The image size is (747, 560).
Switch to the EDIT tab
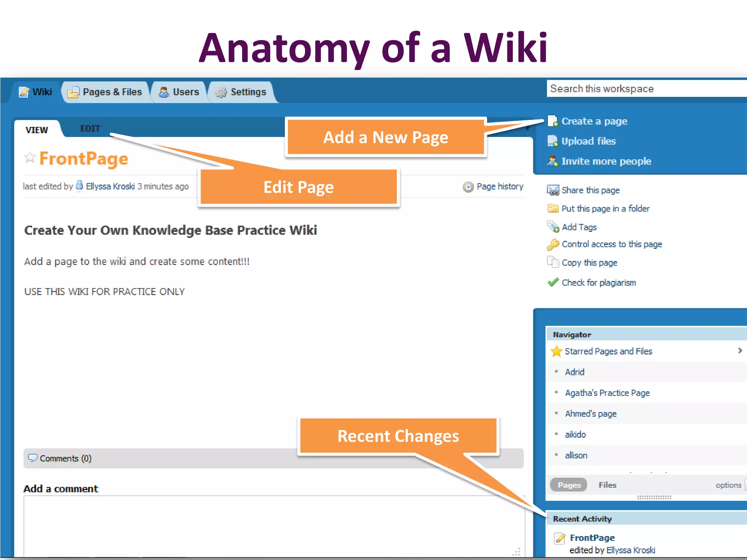pyautogui.click(x=90, y=129)
